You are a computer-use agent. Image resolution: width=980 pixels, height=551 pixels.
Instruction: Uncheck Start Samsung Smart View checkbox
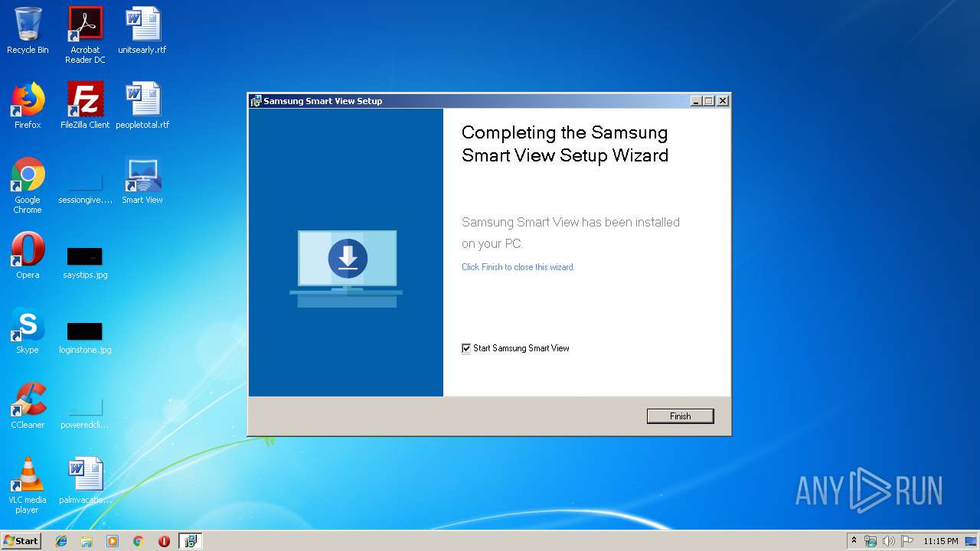[x=466, y=348]
